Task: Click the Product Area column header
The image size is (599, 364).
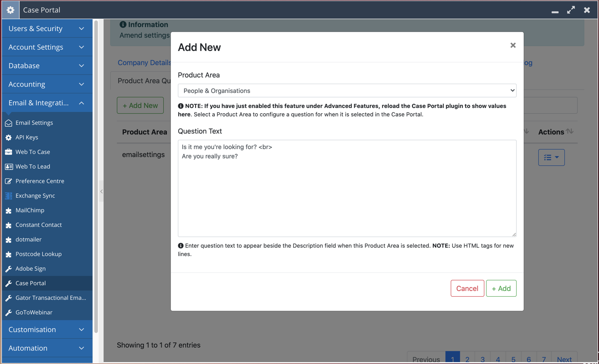Action: point(145,132)
